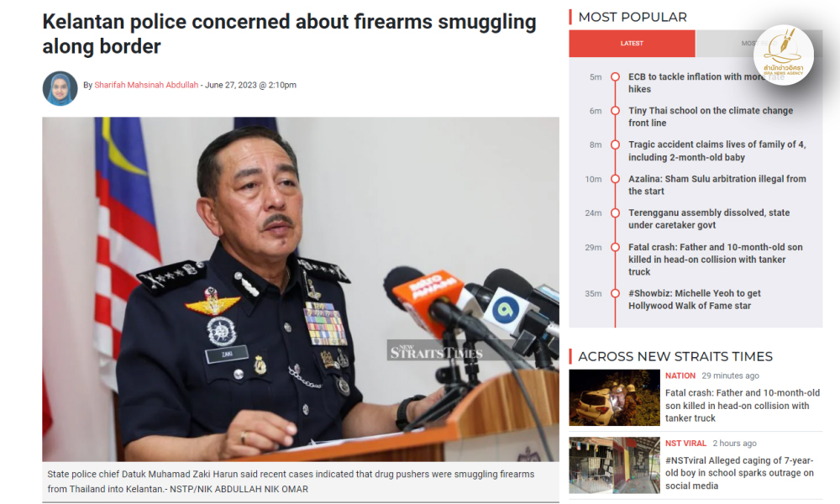
Task: Open Terengganu assembly dissolved headline
Action: pos(709,218)
